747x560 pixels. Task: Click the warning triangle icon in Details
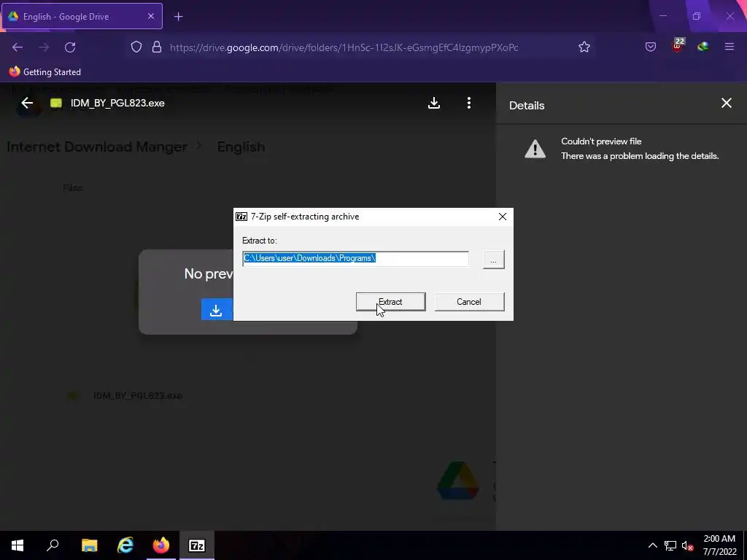tap(535, 149)
